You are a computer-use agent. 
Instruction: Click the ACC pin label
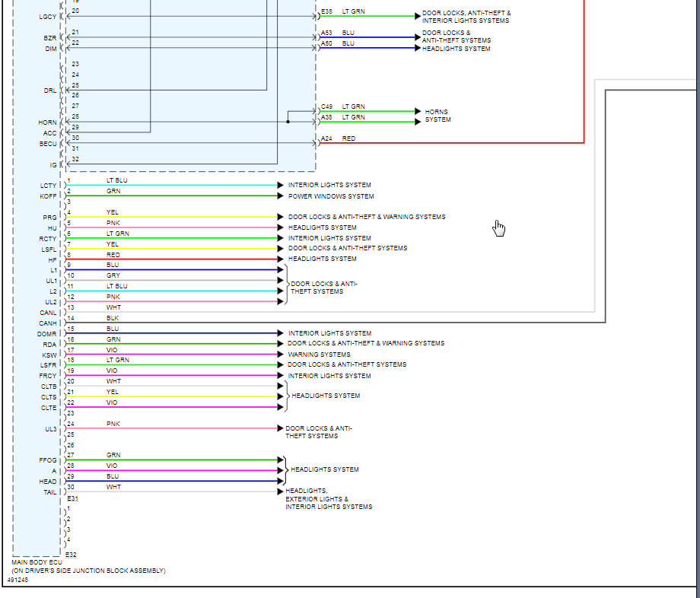pyautogui.click(x=49, y=133)
